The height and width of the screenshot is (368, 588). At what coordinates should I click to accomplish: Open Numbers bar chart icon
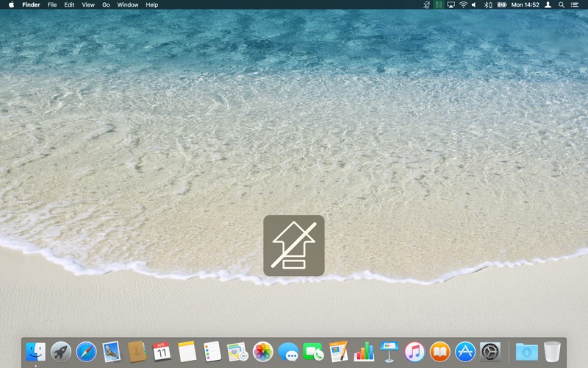(364, 352)
